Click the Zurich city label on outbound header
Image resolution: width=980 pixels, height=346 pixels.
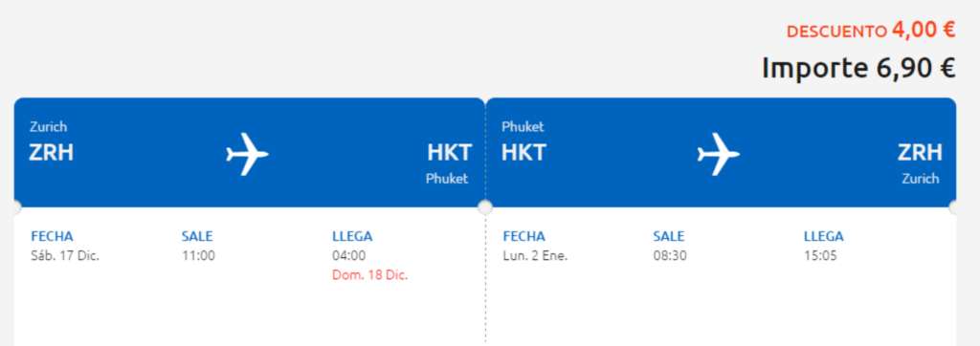[x=48, y=127]
